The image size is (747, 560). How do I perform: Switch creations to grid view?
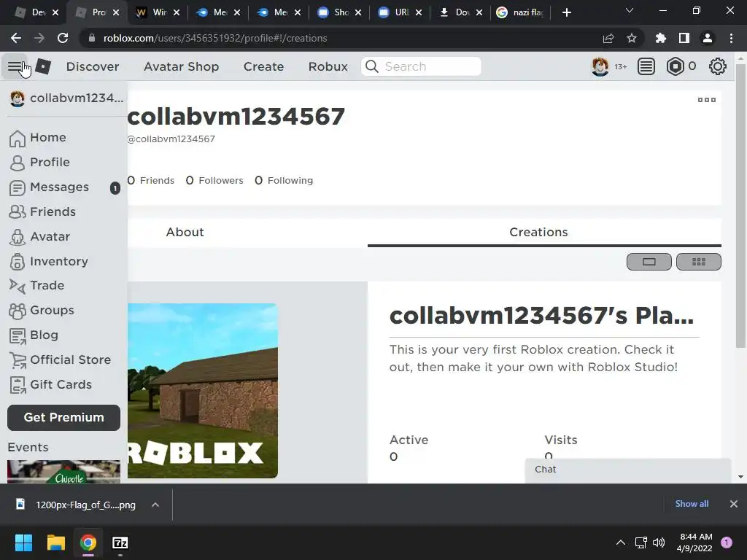coord(698,262)
